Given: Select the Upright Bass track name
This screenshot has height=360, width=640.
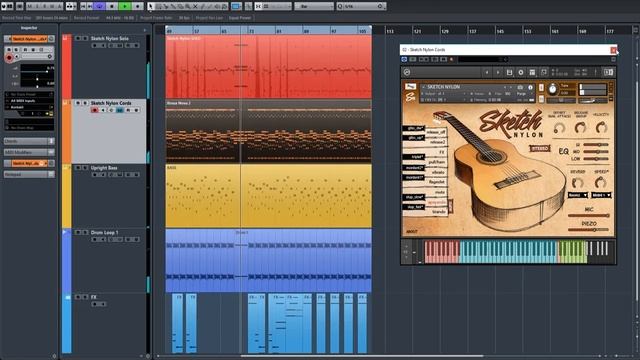Looking at the screenshot, I should (x=104, y=168).
